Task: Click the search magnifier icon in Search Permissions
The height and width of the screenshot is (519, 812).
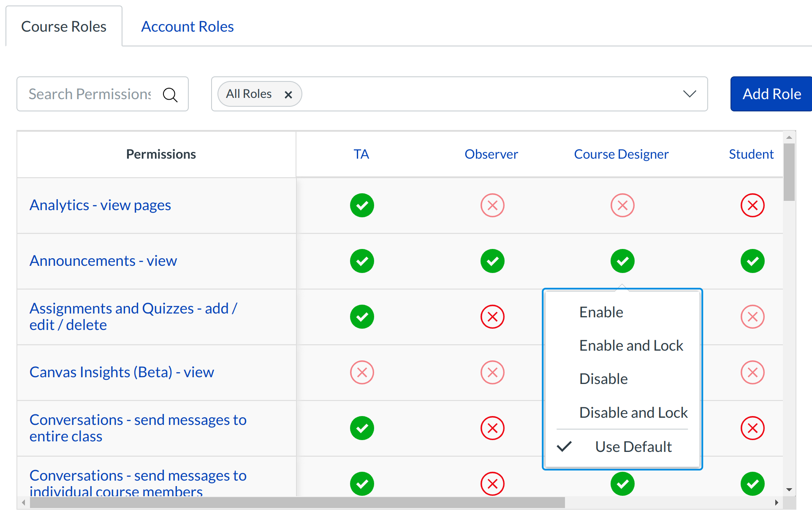Action: click(170, 94)
